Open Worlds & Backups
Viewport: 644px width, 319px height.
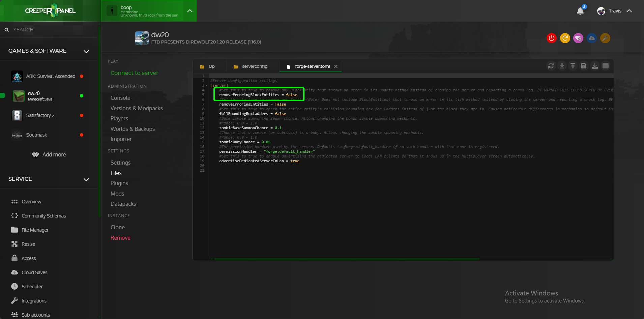133,129
